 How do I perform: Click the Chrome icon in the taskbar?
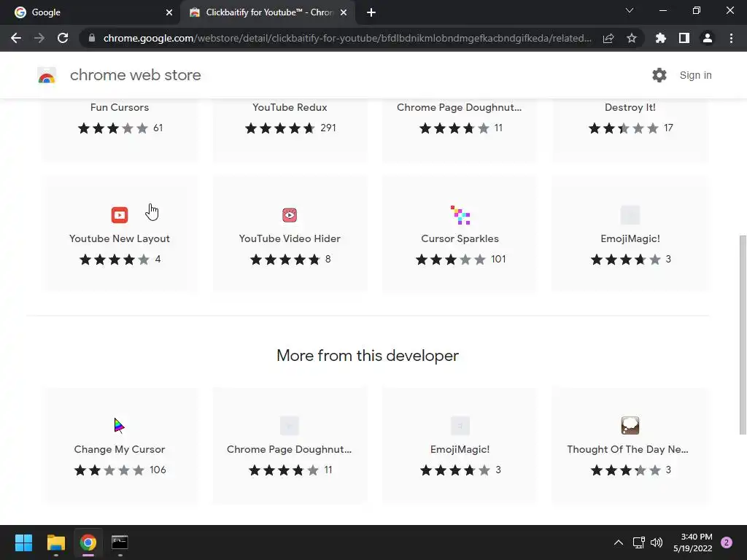88,542
